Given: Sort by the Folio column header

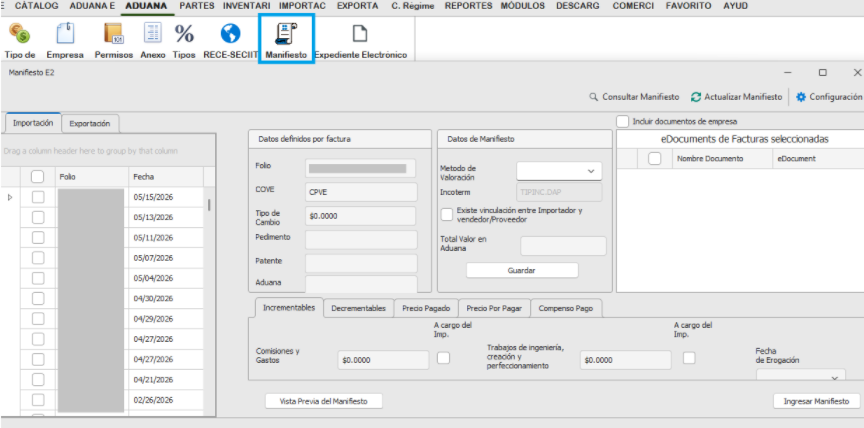Looking at the screenshot, I should 91,177.
